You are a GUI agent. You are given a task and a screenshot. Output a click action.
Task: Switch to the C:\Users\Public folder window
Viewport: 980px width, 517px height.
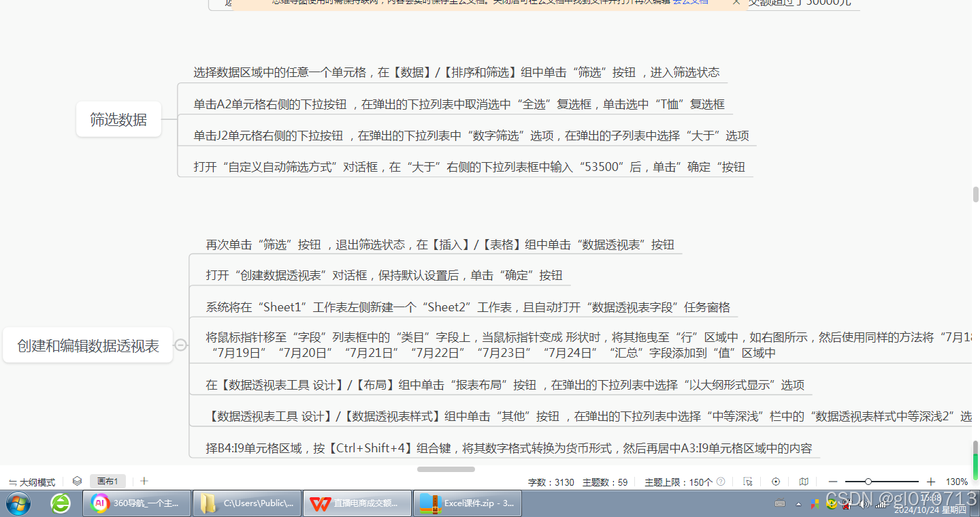pos(246,503)
